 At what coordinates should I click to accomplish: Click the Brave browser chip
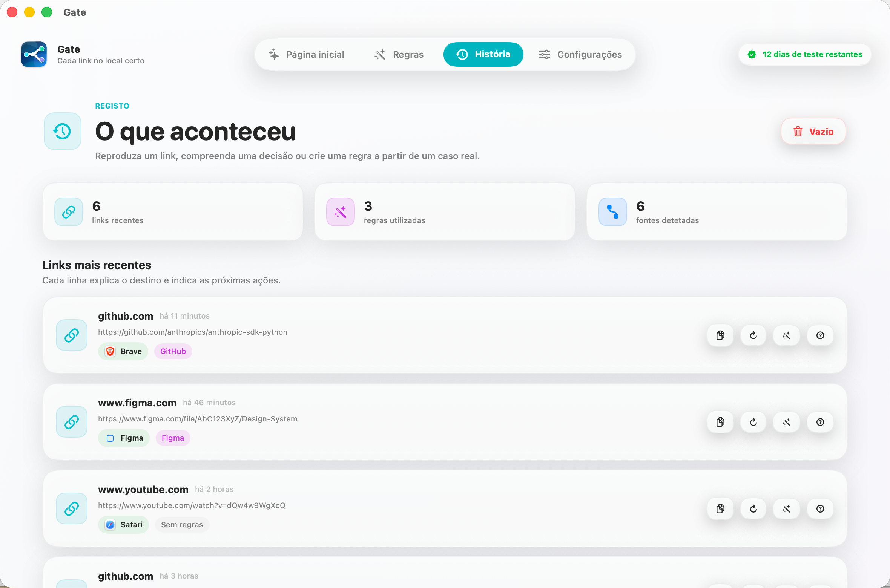[x=123, y=351]
